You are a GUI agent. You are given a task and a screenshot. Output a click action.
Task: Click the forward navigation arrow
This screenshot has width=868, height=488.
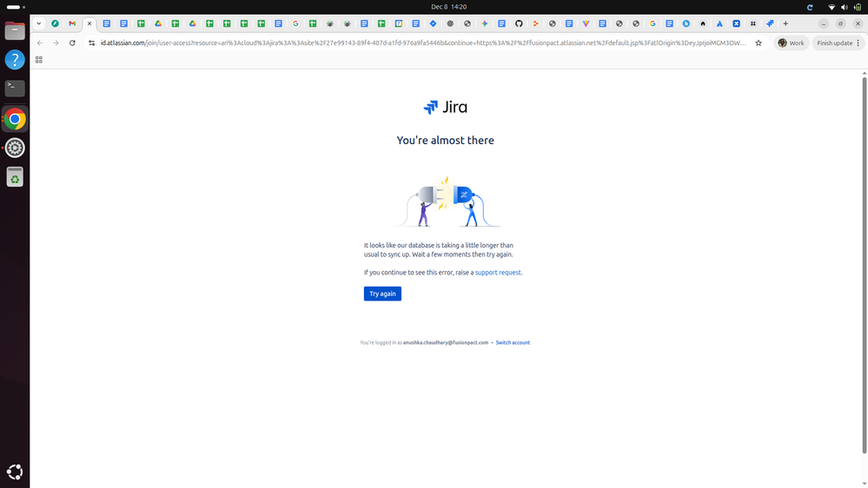click(56, 43)
